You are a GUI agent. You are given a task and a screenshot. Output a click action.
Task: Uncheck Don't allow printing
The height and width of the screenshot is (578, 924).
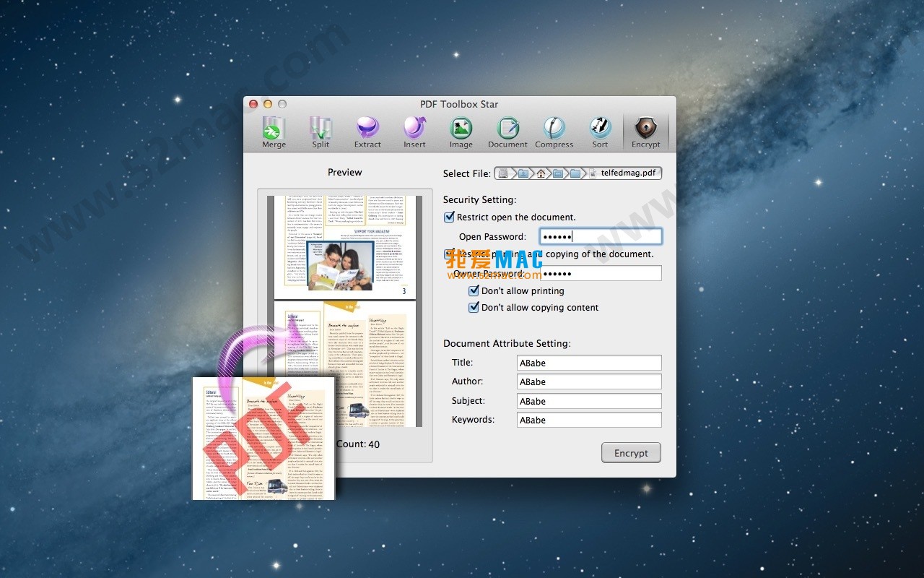tap(474, 290)
